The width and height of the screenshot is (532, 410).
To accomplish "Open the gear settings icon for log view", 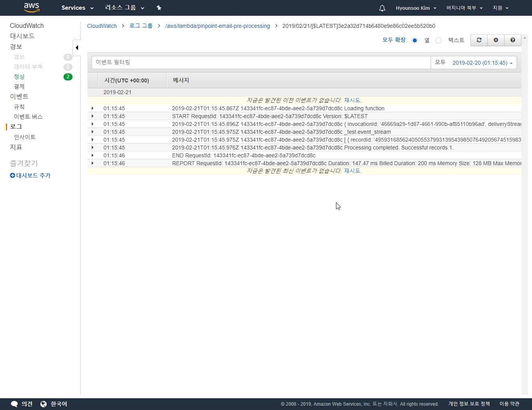I will click(496, 40).
